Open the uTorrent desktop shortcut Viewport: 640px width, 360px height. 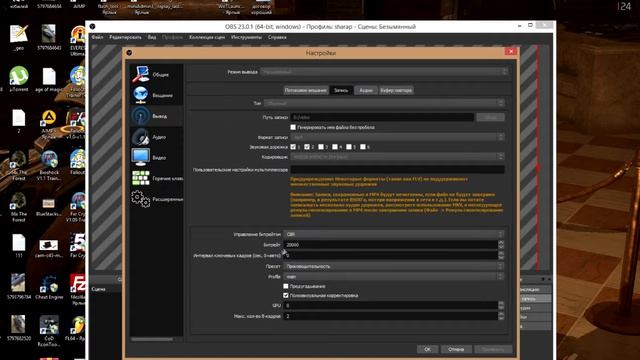[19, 79]
